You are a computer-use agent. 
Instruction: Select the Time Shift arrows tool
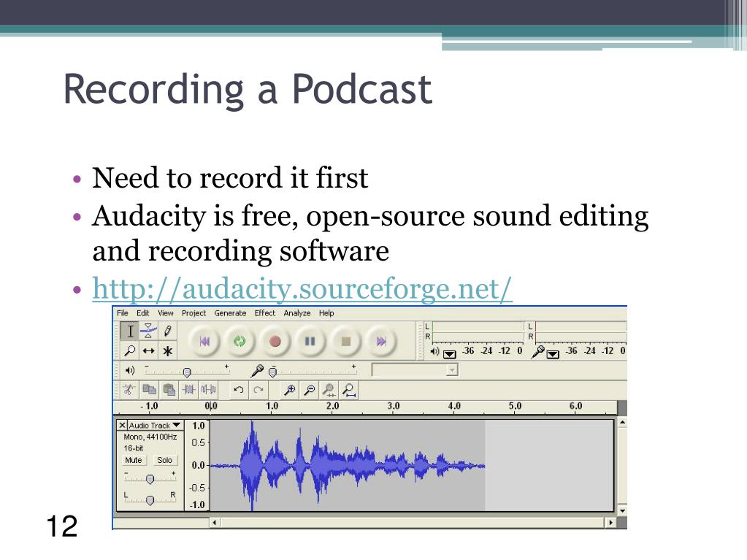pos(149,351)
